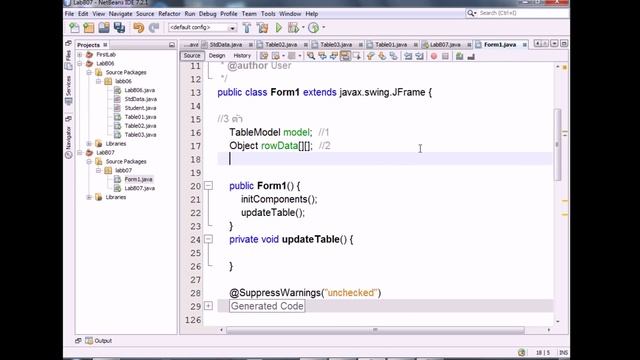Click the Stop Macro Recording icon

(445, 56)
